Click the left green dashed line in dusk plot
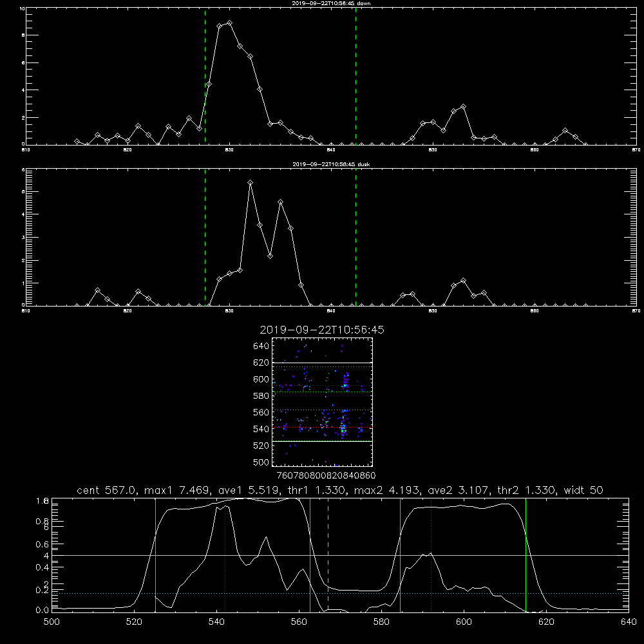The height and width of the screenshot is (644, 644). pos(205,238)
